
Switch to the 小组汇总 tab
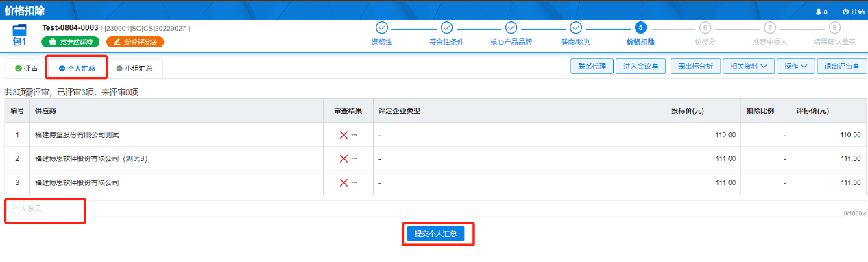[134, 69]
